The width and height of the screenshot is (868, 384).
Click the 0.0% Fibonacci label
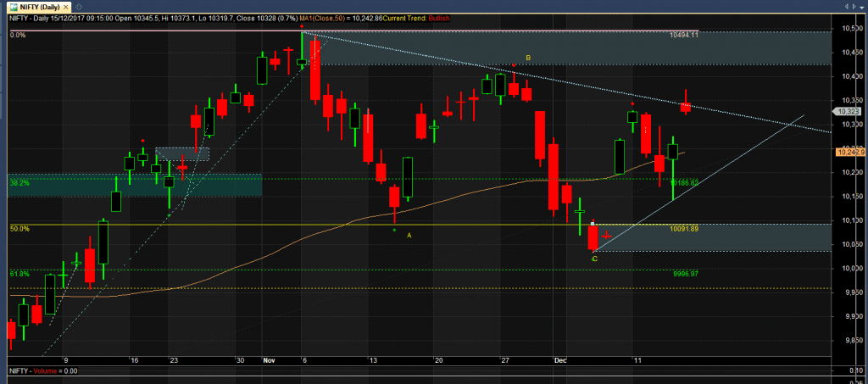(19, 35)
